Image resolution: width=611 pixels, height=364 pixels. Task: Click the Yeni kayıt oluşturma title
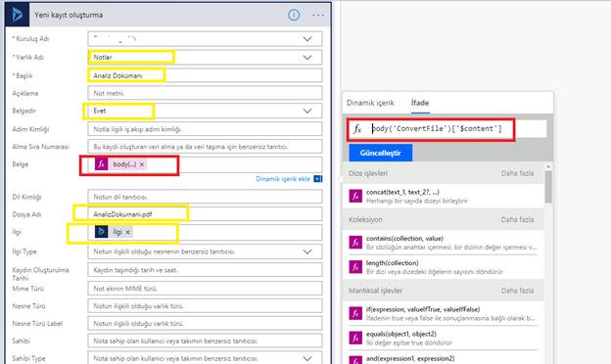pos(69,16)
